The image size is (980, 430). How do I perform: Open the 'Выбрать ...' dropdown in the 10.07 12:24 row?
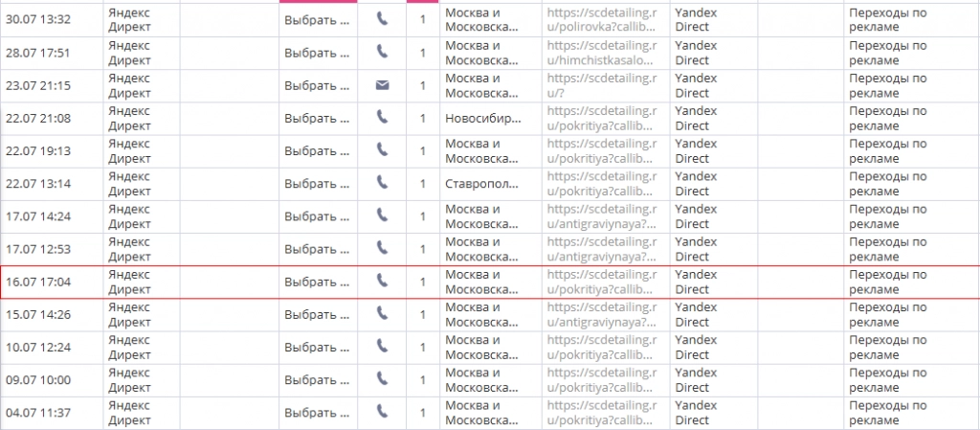click(318, 347)
